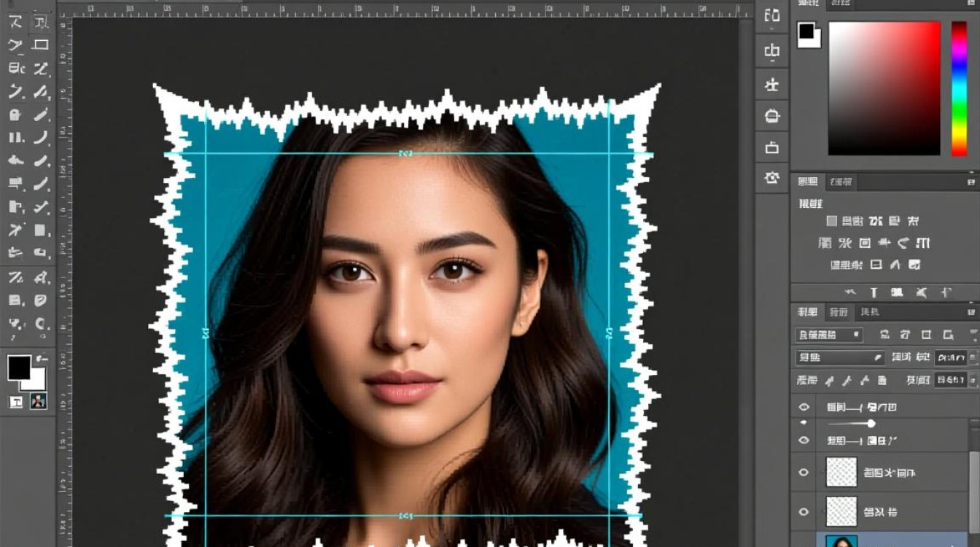The width and height of the screenshot is (980, 547).
Task: Open the layers panel flyout menu icon
Action: point(971,312)
